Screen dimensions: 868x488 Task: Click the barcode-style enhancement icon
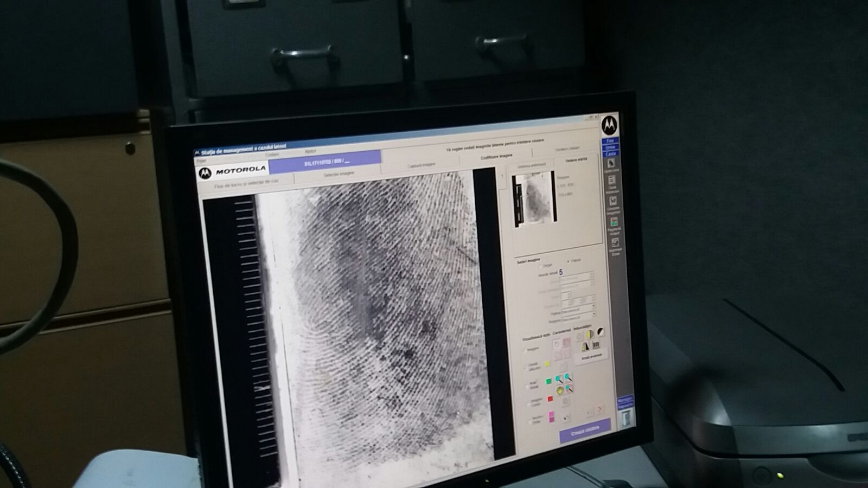pos(596,345)
